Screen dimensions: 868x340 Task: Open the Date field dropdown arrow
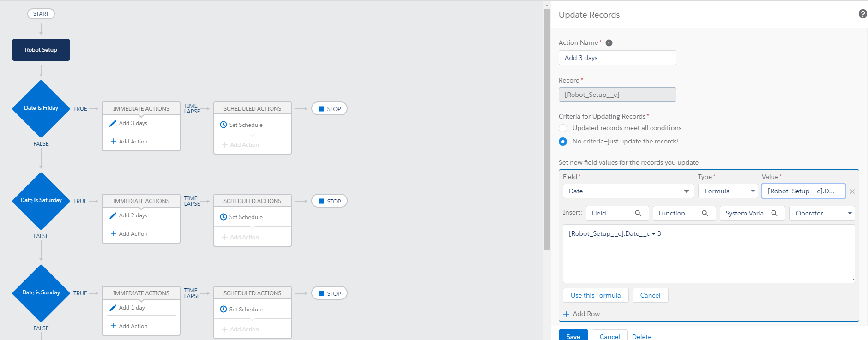pos(686,191)
